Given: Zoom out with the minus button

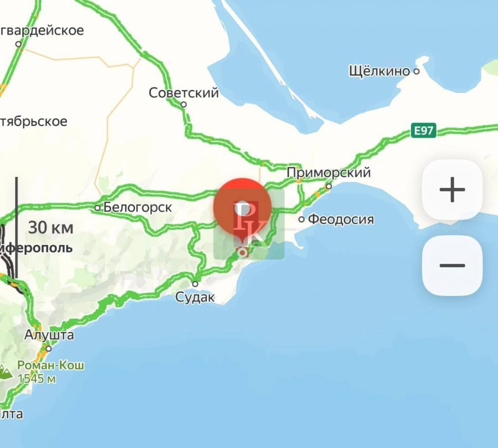Looking at the screenshot, I should click(452, 265).
